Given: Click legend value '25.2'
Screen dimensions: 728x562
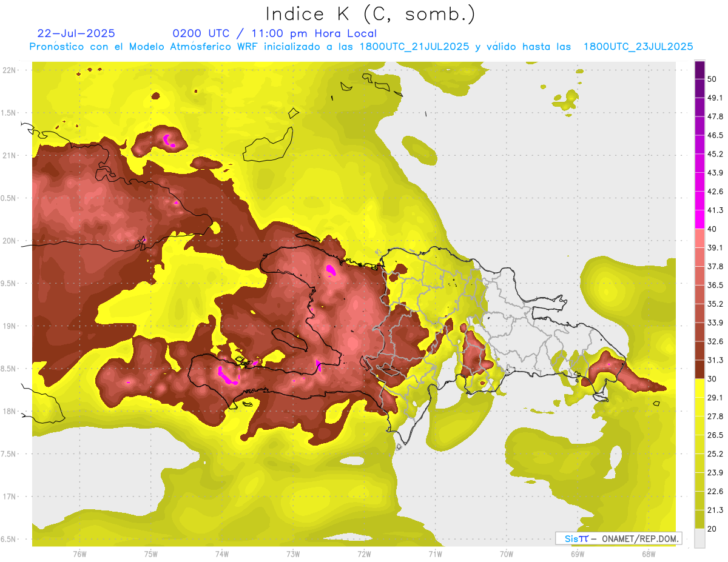Looking at the screenshot, I should tap(715, 454).
